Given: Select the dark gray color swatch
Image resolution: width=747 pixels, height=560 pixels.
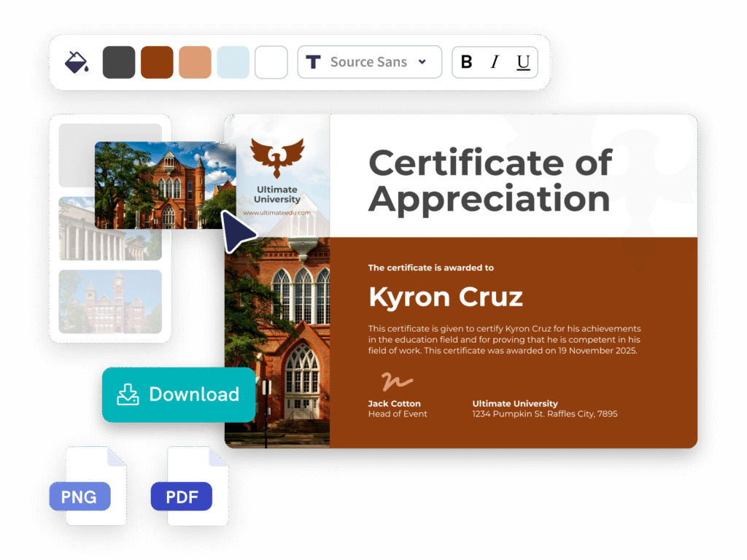Looking at the screenshot, I should (119, 62).
